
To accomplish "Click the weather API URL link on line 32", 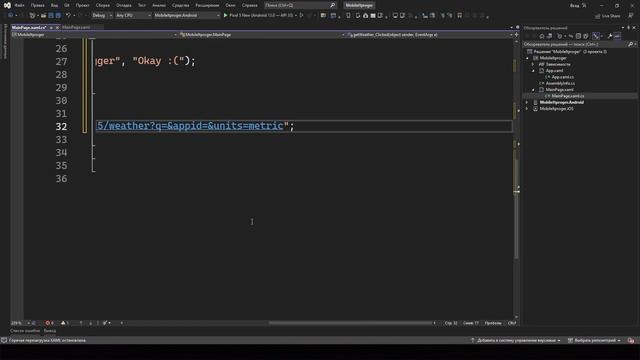I will [190, 126].
